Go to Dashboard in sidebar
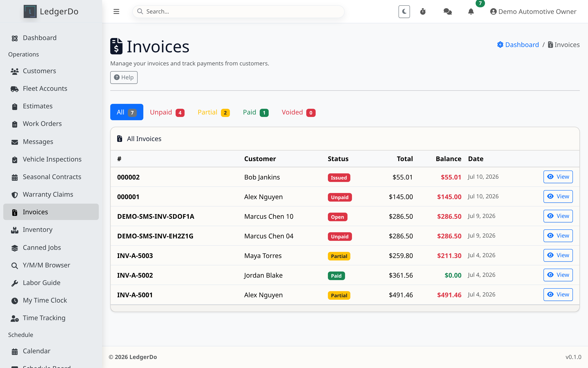588x368 pixels. click(51, 38)
